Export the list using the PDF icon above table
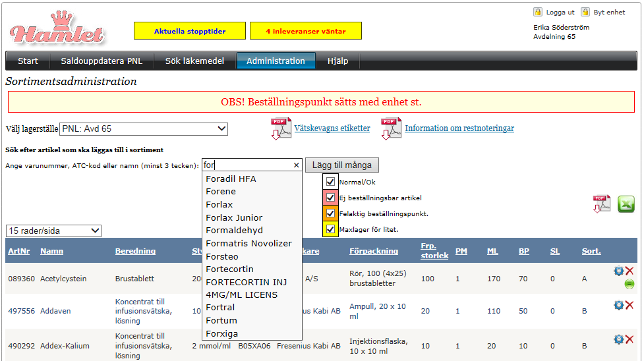 coord(602,204)
